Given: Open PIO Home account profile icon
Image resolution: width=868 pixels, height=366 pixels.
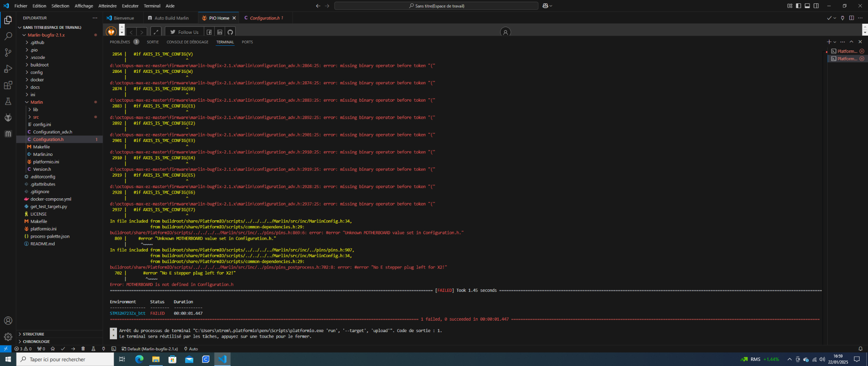Looking at the screenshot, I should 505,32.
